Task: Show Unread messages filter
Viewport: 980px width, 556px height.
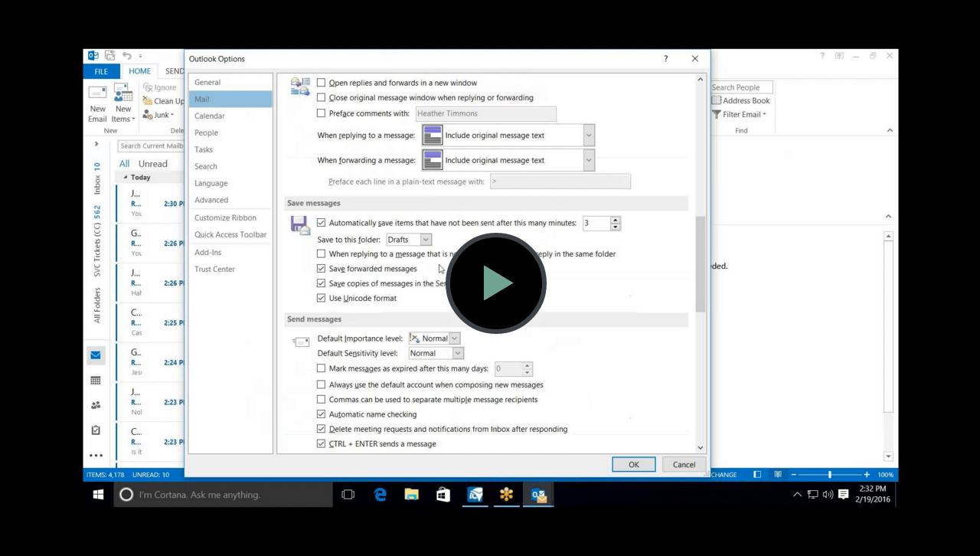Action: pos(152,164)
